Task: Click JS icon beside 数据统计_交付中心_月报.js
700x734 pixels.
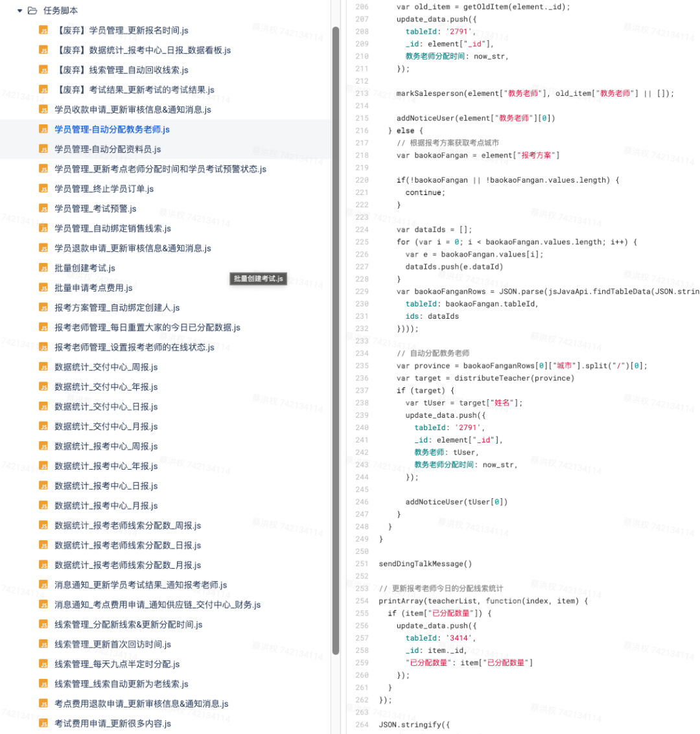Action: coord(43,426)
